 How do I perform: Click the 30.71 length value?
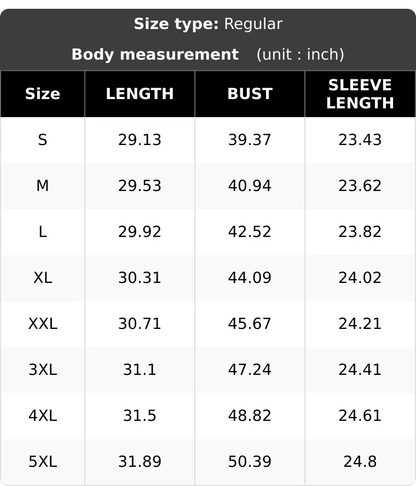[x=140, y=324]
